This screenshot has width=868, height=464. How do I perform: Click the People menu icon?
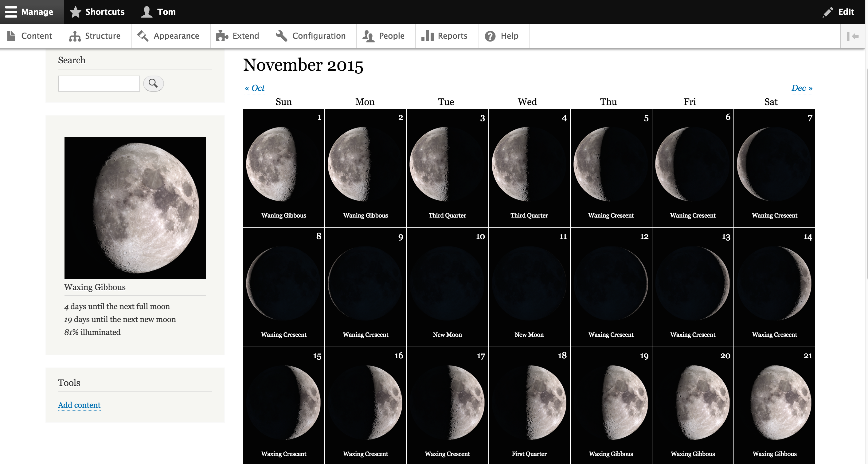click(369, 36)
